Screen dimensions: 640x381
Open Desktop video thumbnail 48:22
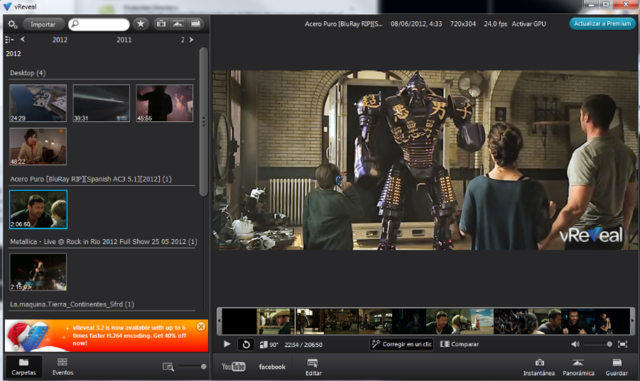click(38, 146)
